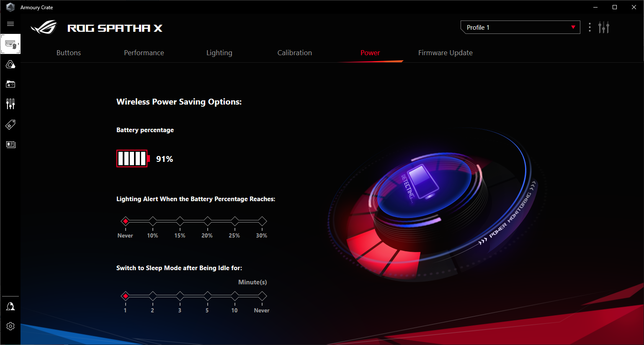Minimize the Armoury Crate window
The image size is (644, 345).
(x=595, y=7)
